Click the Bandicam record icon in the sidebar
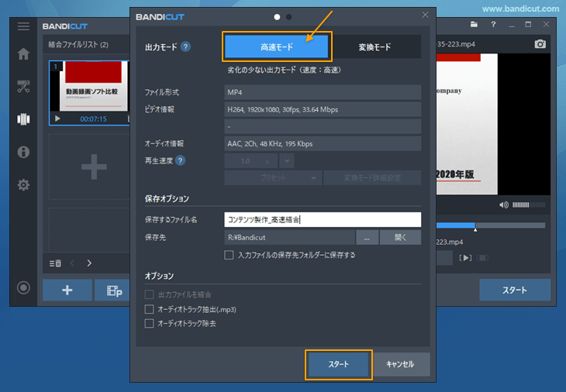Viewport: 566px width, 392px height. click(23, 287)
